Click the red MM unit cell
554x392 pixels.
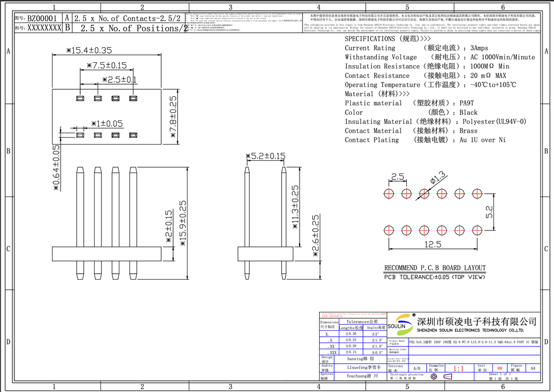(500, 368)
